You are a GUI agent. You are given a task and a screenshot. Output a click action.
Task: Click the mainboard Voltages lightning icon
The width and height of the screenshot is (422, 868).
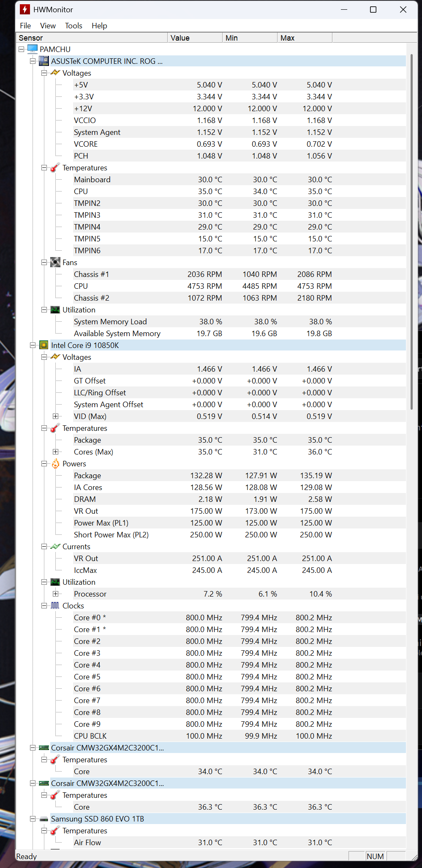(55, 73)
